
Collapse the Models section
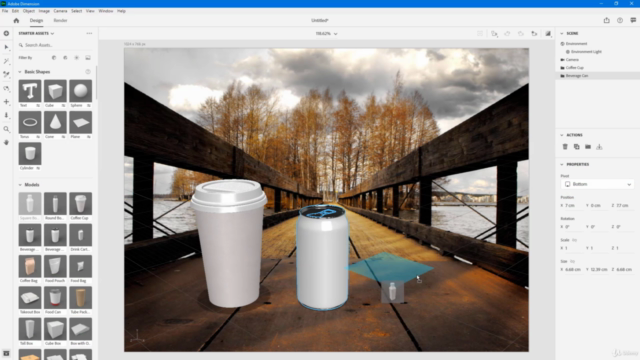20,185
